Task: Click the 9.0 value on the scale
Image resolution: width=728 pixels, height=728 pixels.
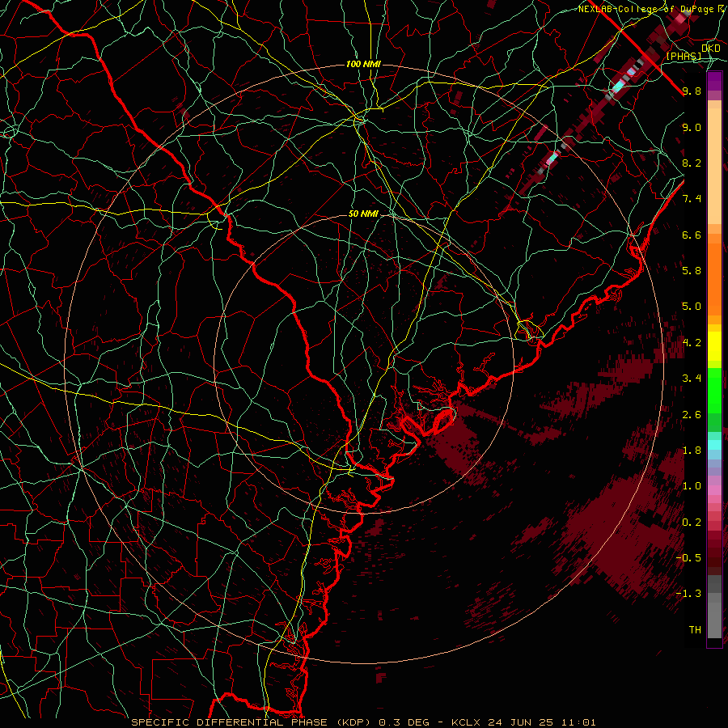Action: 692,127
